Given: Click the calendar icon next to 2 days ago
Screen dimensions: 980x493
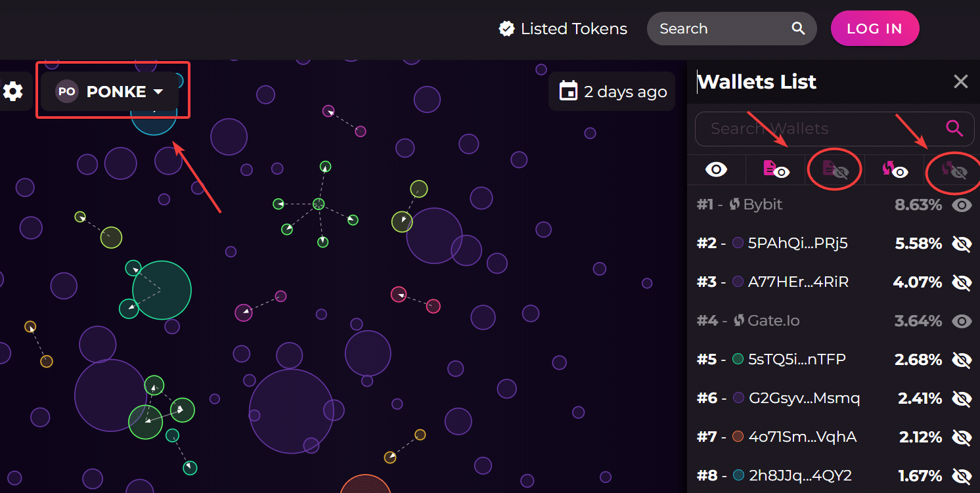Looking at the screenshot, I should [569, 91].
